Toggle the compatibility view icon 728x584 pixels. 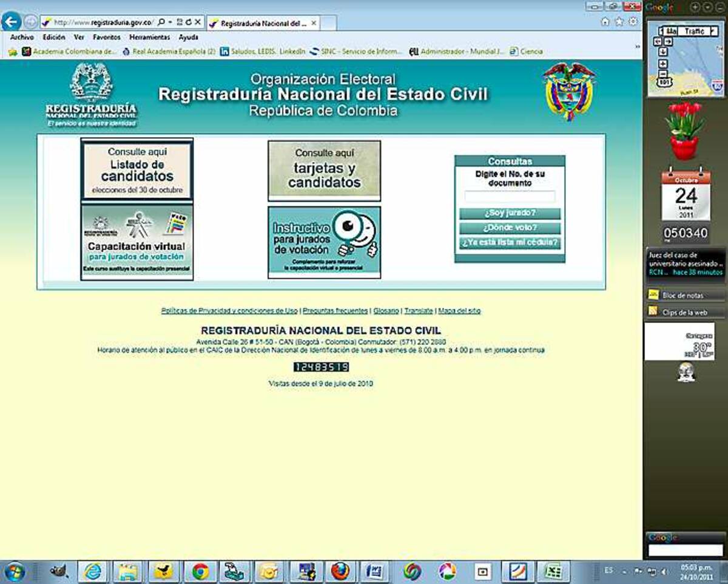[x=180, y=22]
